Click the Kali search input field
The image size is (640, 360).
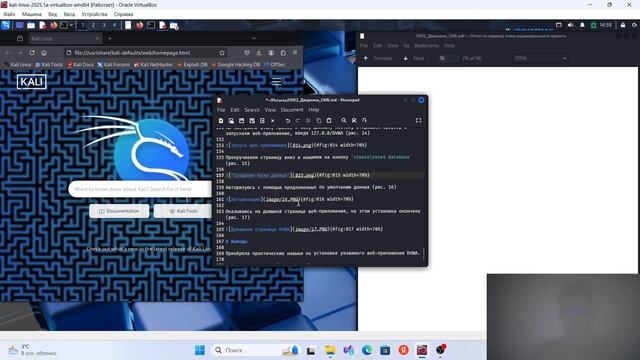coord(141,189)
